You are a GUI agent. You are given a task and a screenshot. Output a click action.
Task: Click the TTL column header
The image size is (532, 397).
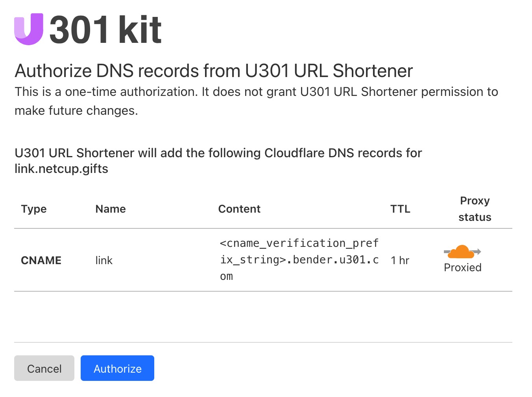(400, 209)
